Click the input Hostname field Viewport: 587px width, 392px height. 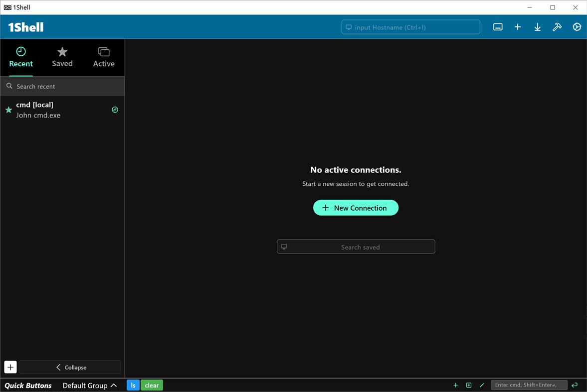[410, 27]
